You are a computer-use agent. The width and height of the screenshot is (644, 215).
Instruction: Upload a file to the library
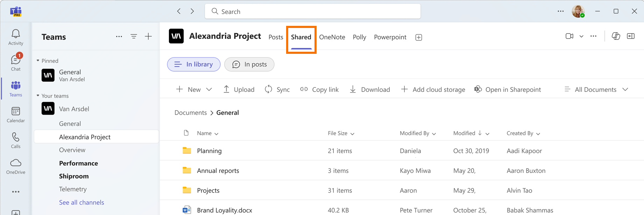coord(239,89)
